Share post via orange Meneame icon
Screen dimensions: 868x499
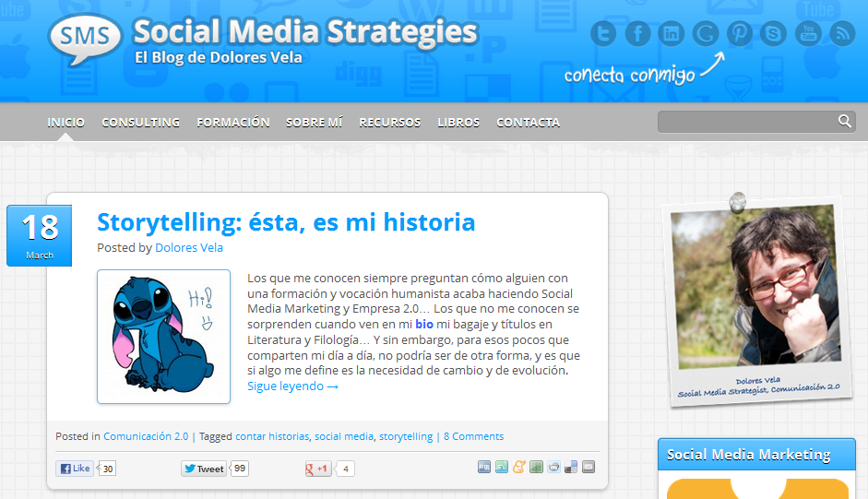click(518, 467)
